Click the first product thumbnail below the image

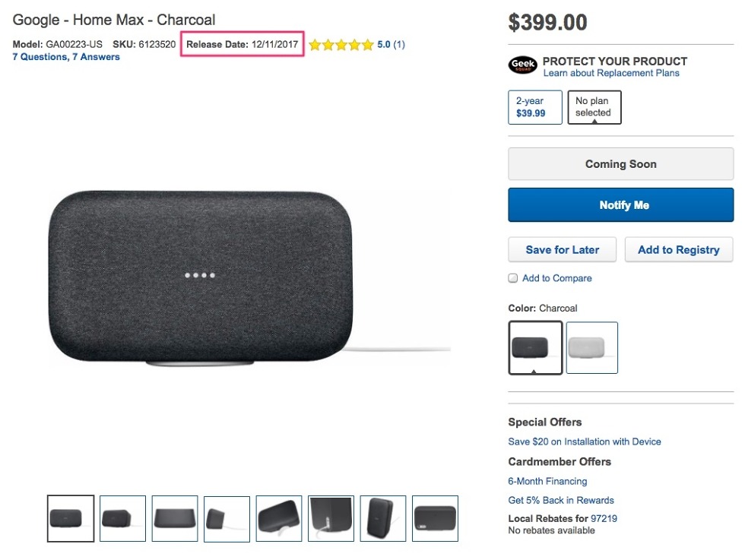click(x=70, y=518)
